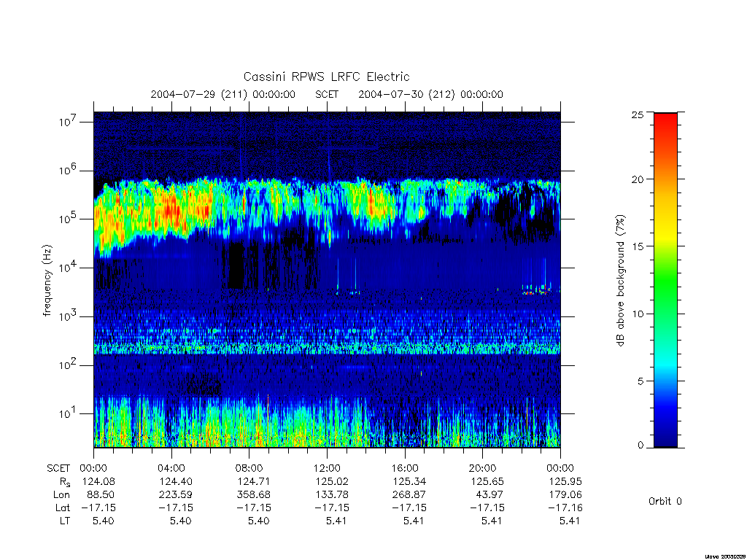This screenshot has height=560, width=747.
Task: Click the 25 dB label on the colorbar
Action: [638, 114]
